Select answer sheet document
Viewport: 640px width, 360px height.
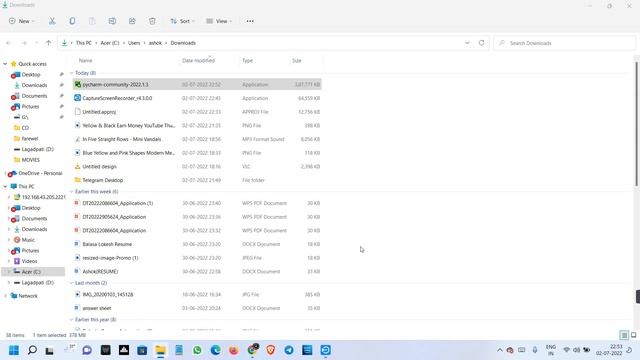pyautogui.click(x=197, y=308)
